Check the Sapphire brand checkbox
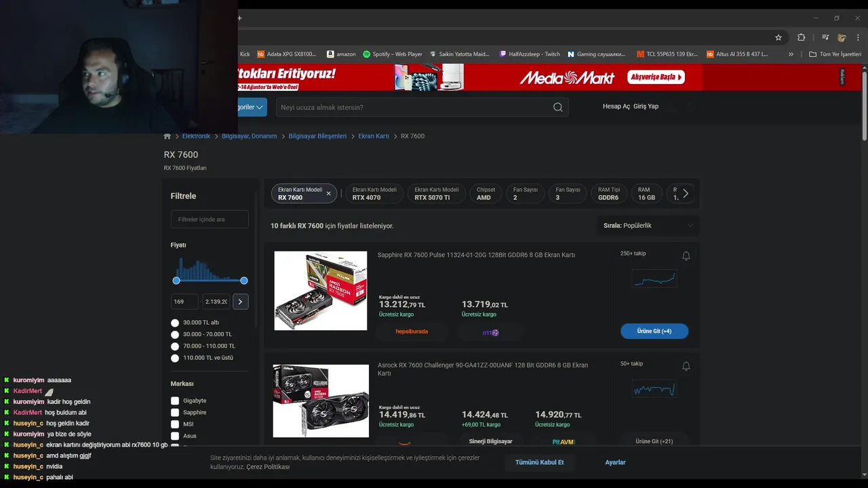Image resolution: width=868 pixels, height=488 pixels. [175, 412]
